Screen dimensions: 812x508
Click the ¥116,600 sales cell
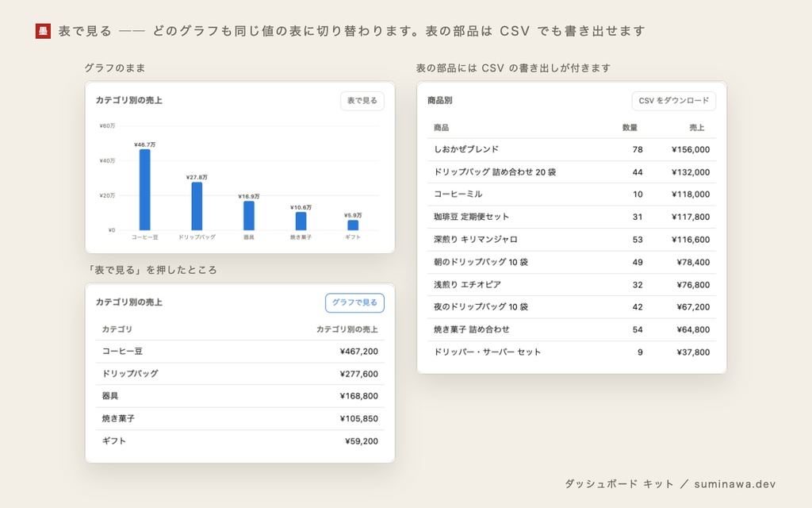tap(691, 240)
